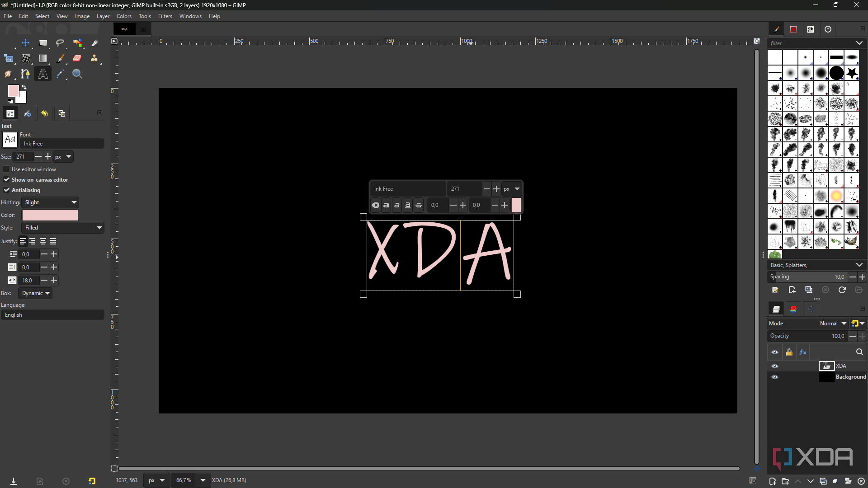Select the Gradient tool
This screenshot has width=868, height=488.
pyautogui.click(x=43, y=58)
